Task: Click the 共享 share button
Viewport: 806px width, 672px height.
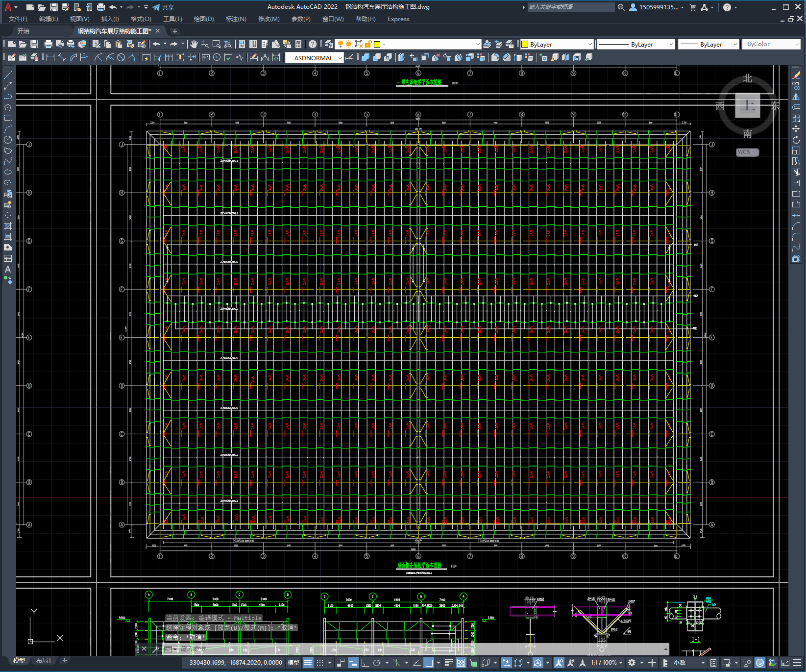Action: pyautogui.click(x=163, y=7)
